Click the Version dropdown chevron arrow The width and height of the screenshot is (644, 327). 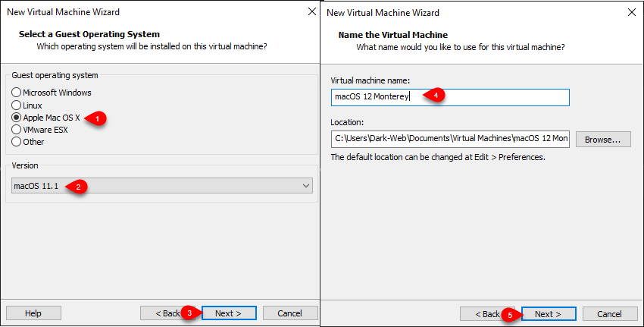[x=305, y=186]
